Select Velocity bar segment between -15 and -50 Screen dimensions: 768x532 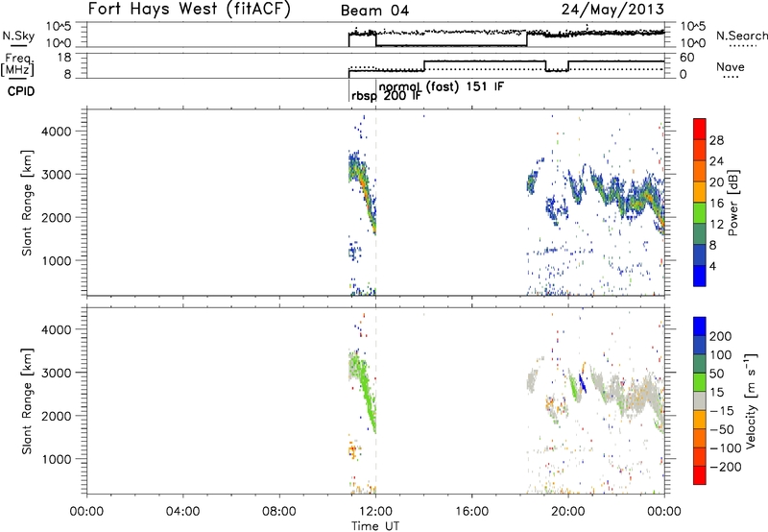(700, 420)
